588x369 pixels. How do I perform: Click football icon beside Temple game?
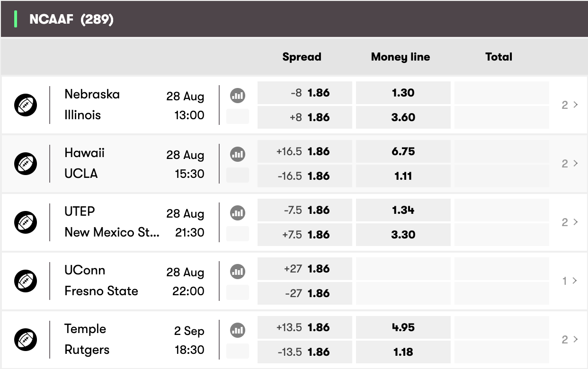tap(26, 340)
